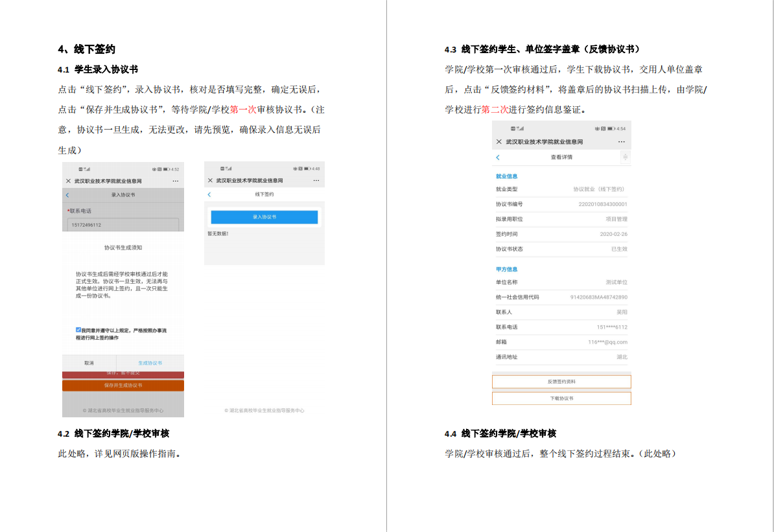Click the 取消 button in the dialog
The height and width of the screenshot is (532, 774).
[x=89, y=363]
